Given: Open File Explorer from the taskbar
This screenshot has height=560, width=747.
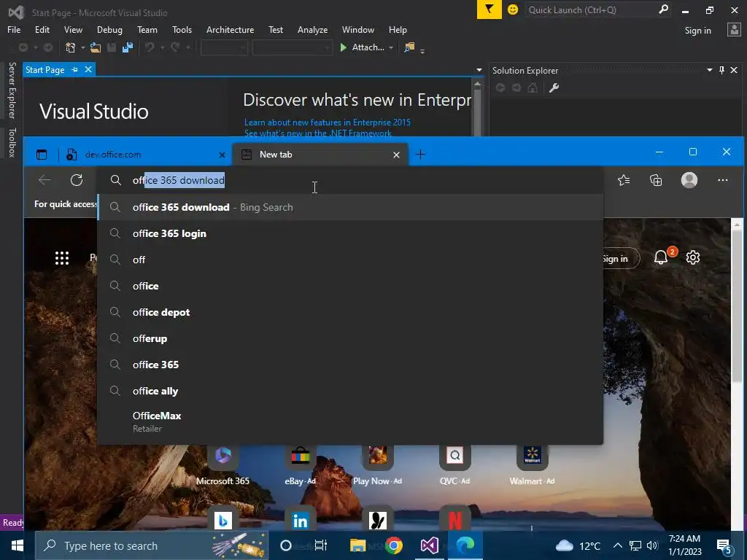Looking at the screenshot, I should pos(357,545).
